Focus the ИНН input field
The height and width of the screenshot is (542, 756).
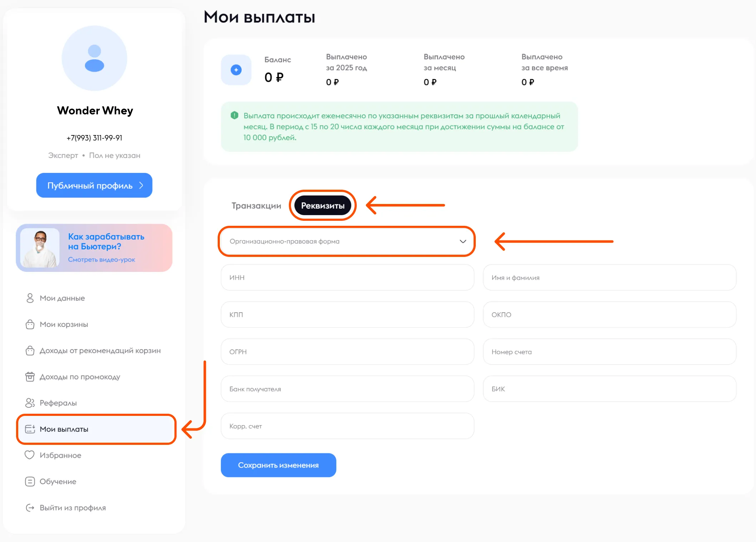[x=347, y=277]
